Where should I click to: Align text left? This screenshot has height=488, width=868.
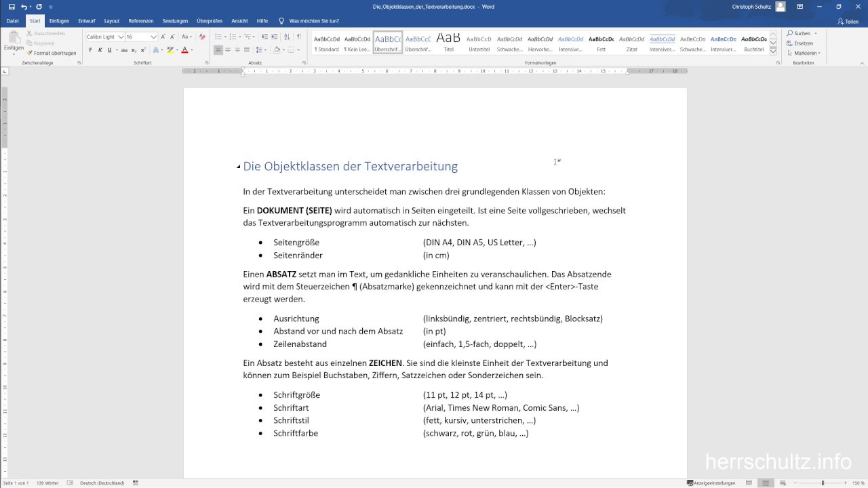point(218,50)
